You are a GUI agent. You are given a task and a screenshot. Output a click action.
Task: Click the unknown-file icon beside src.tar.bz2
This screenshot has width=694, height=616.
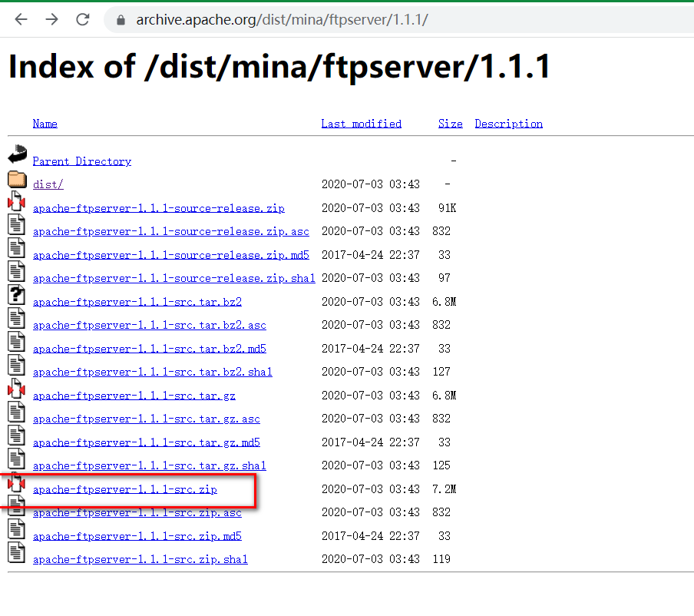pos(16,295)
